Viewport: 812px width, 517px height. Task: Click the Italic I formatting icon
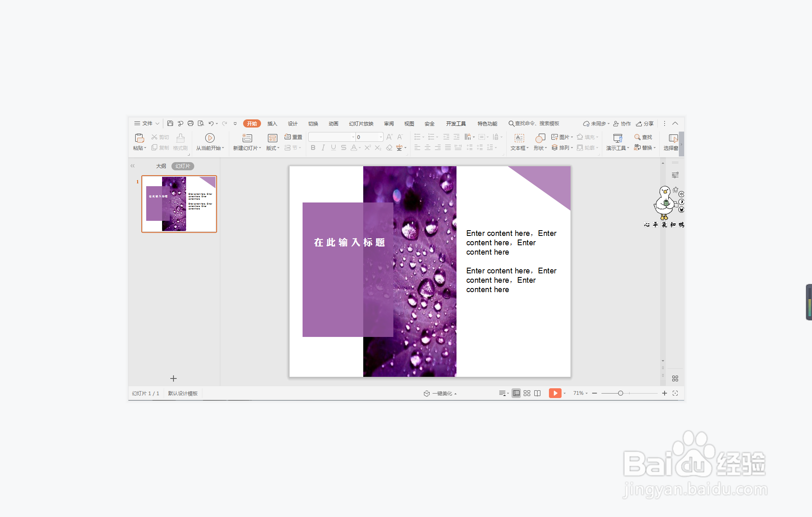pos(323,147)
